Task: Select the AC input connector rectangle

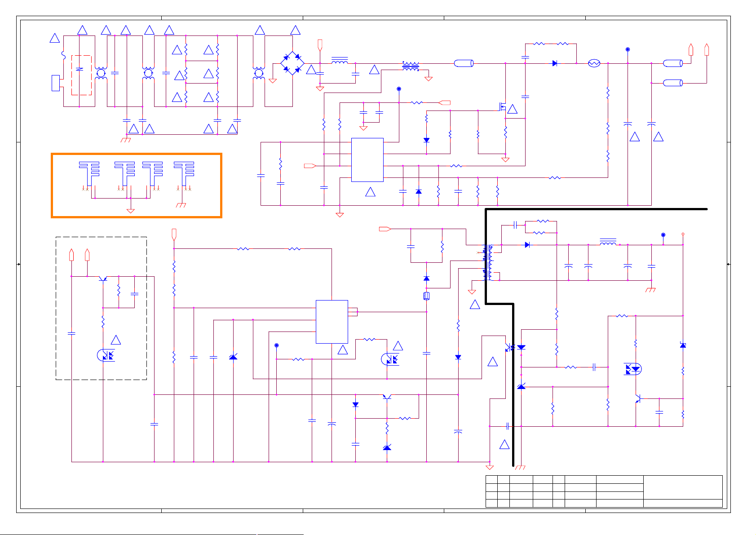Action: pos(56,84)
